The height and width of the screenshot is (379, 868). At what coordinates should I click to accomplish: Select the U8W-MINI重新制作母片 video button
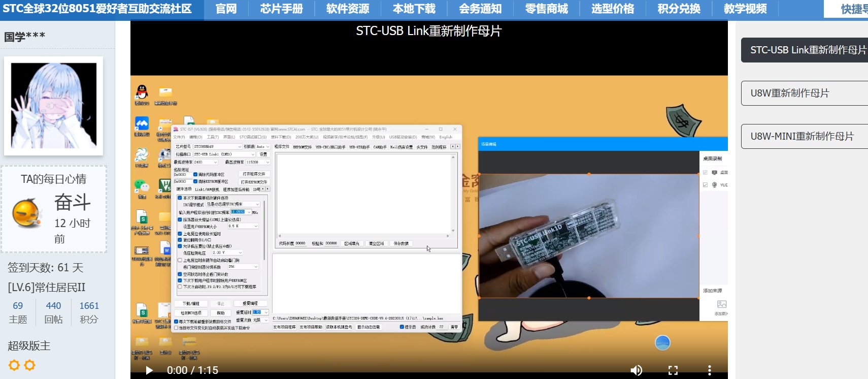[805, 137]
